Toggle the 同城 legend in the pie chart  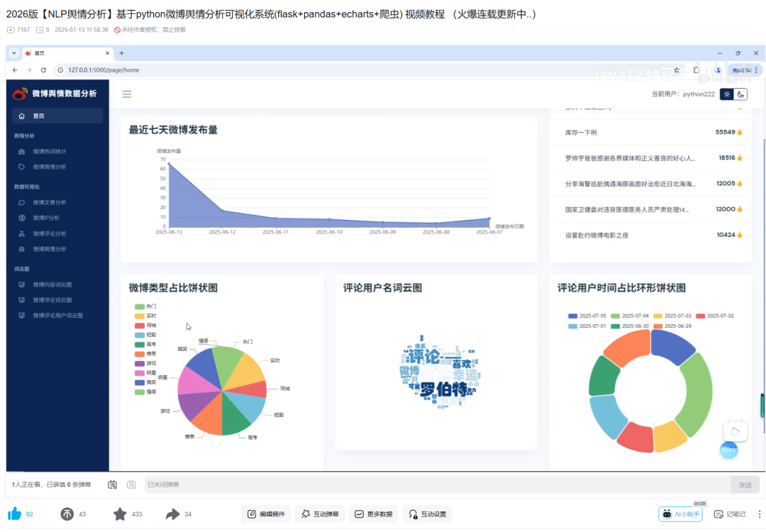click(145, 326)
